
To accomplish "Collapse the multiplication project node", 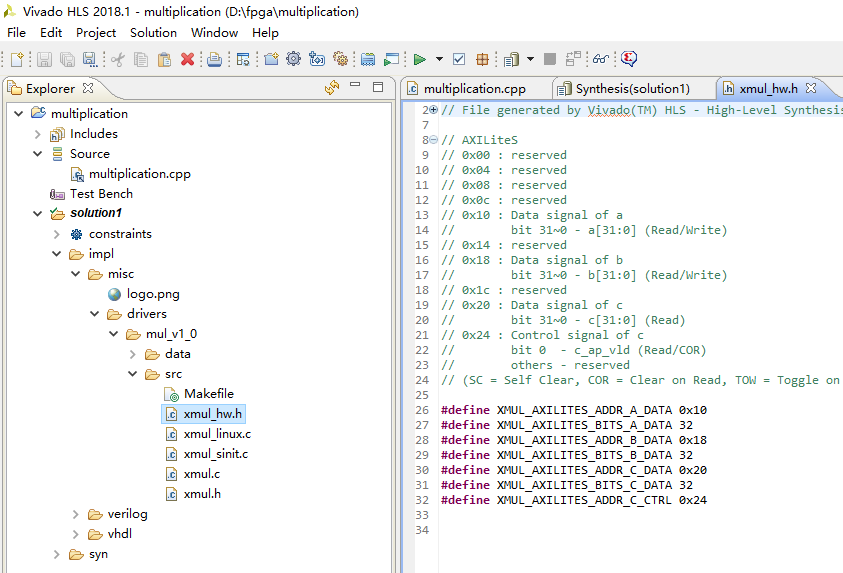I will 19,113.
